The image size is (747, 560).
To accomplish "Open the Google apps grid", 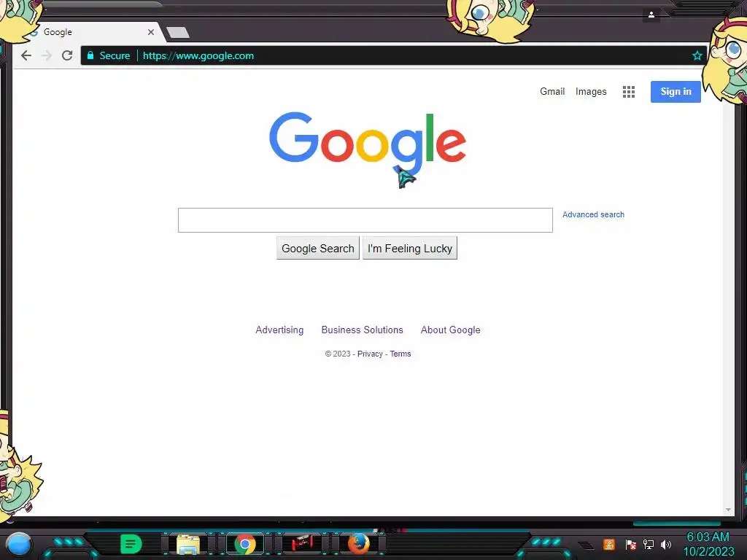I will (628, 91).
